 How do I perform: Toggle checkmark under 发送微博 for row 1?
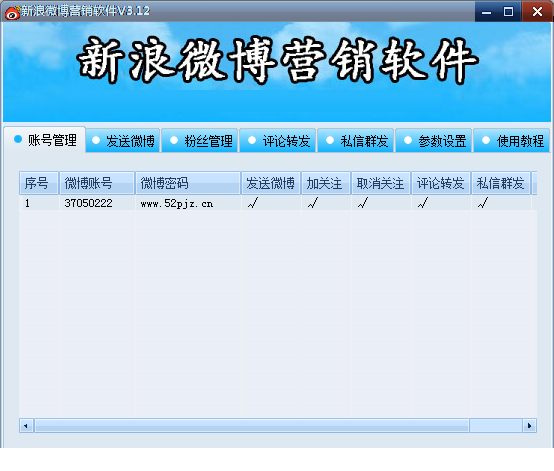253,203
